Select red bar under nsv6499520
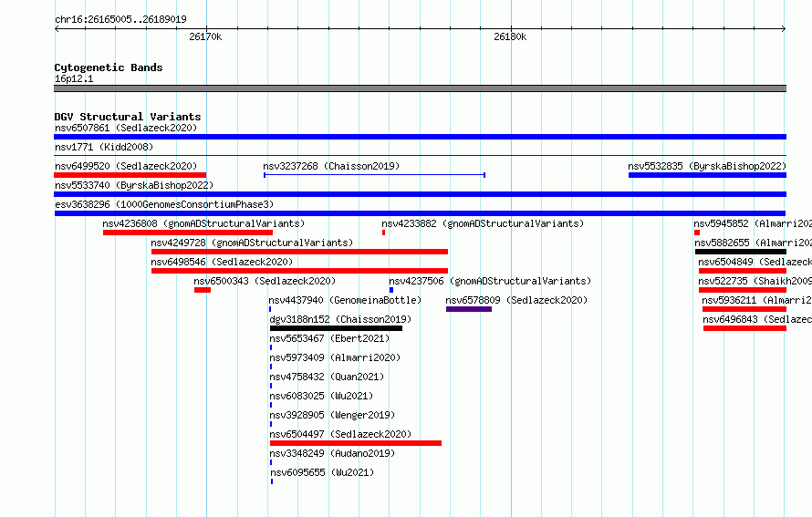 coord(130,175)
